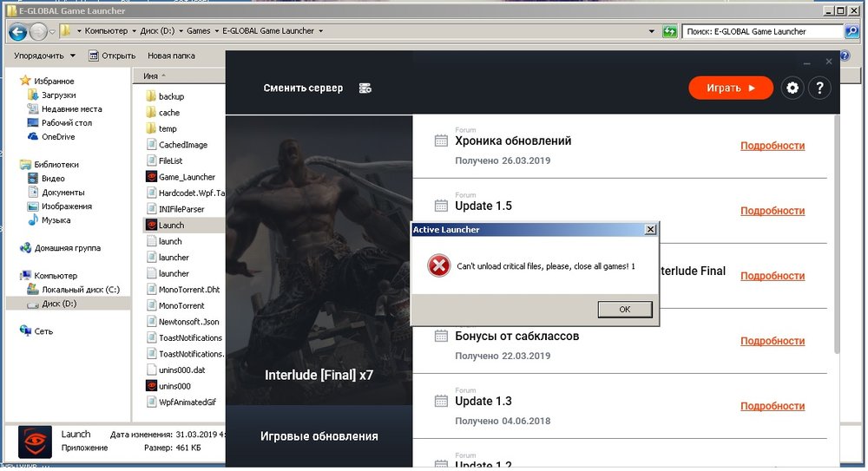Select the Game_Launcher file icon
Image resolution: width=868 pixels, height=471 pixels.
coord(150,177)
